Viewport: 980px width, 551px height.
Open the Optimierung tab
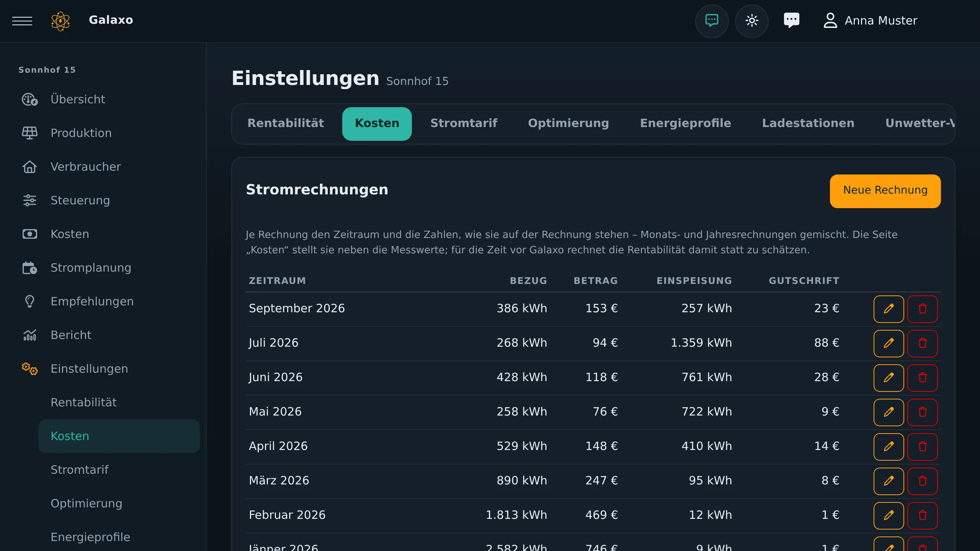568,124
